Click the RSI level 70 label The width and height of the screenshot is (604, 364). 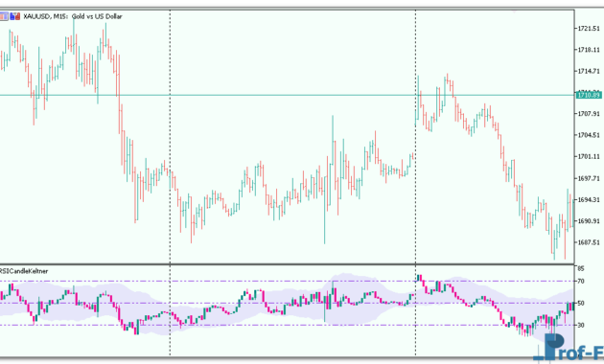click(581, 282)
